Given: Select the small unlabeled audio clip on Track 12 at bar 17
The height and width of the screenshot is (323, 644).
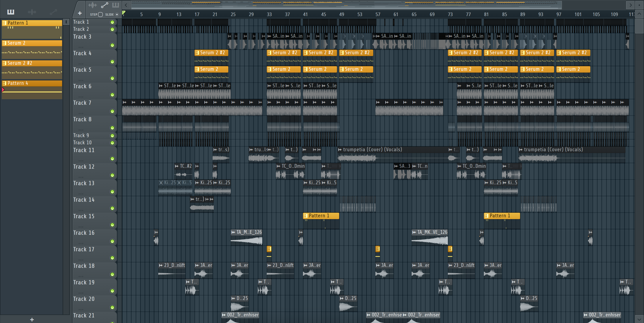Looking at the screenshot, I should (x=197, y=171).
